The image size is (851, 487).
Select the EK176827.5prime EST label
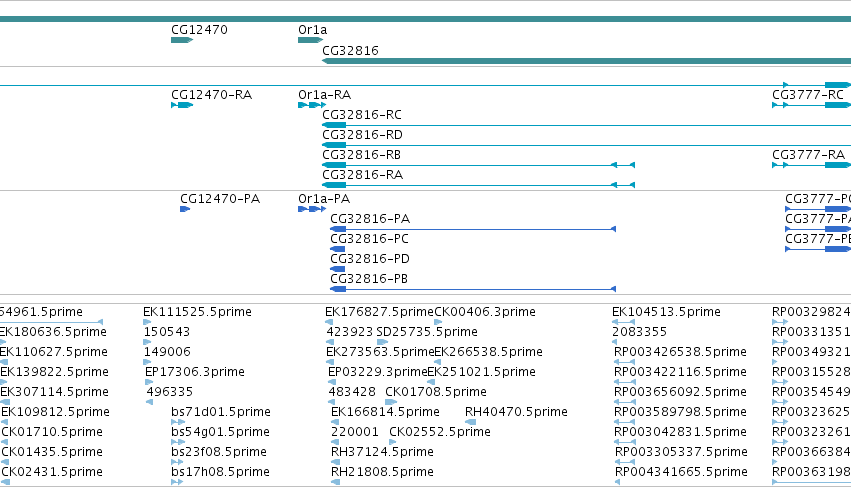click(379, 312)
